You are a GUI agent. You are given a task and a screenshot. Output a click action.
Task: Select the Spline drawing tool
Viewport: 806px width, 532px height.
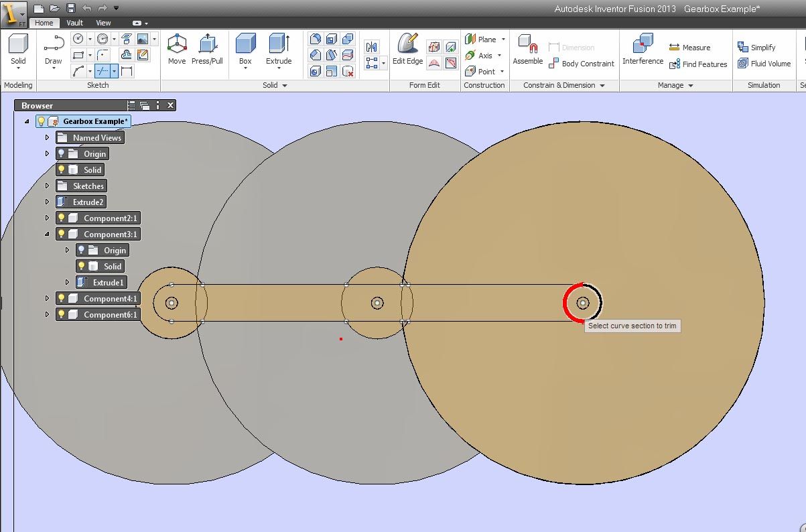[x=78, y=70]
